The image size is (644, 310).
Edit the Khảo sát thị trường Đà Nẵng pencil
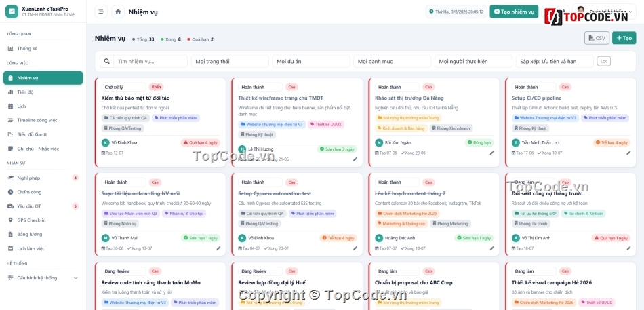(x=492, y=153)
